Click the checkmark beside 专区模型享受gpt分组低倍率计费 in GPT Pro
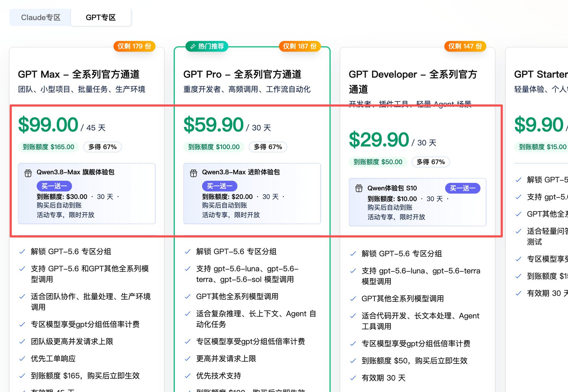 [x=188, y=342]
